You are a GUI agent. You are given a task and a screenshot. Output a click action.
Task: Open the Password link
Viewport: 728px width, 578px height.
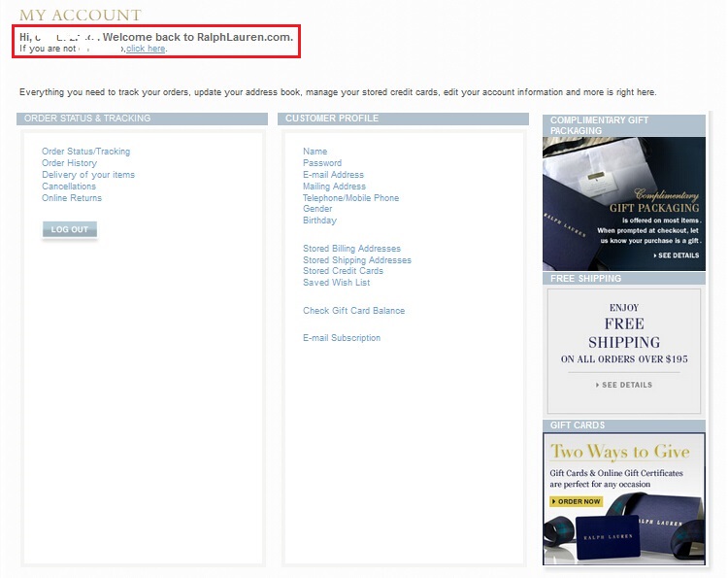(x=321, y=163)
